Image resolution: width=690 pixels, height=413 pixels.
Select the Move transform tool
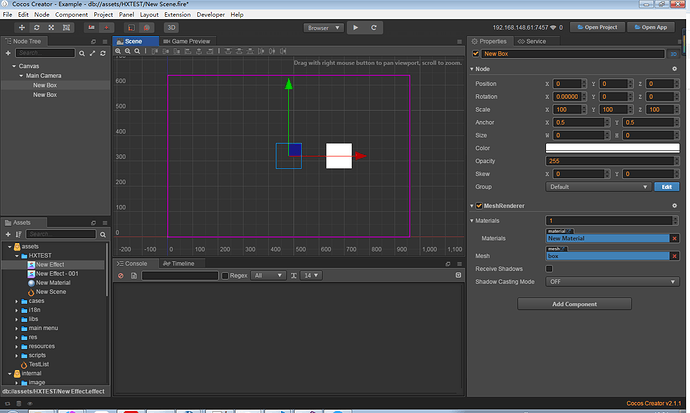click(22, 28)
